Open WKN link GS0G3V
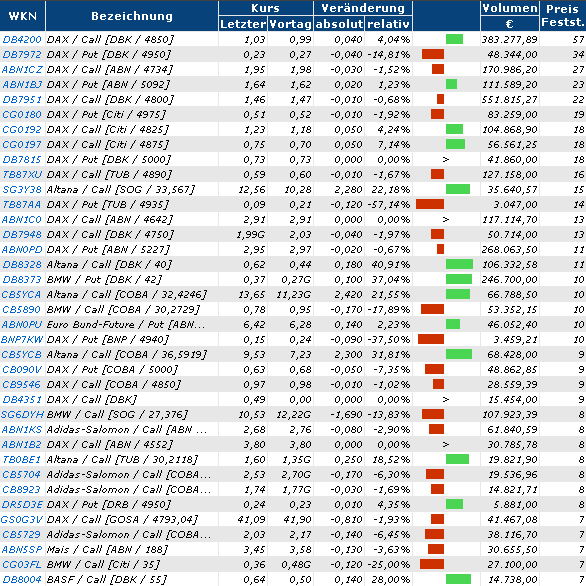 22,519
